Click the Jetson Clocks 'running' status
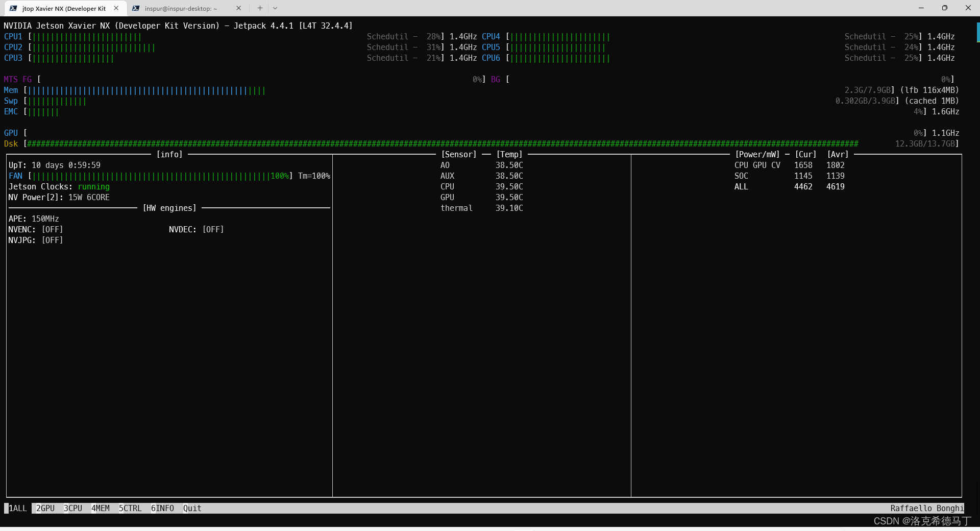The width and height of the screenshot is (980, 531). pos(94,187)
